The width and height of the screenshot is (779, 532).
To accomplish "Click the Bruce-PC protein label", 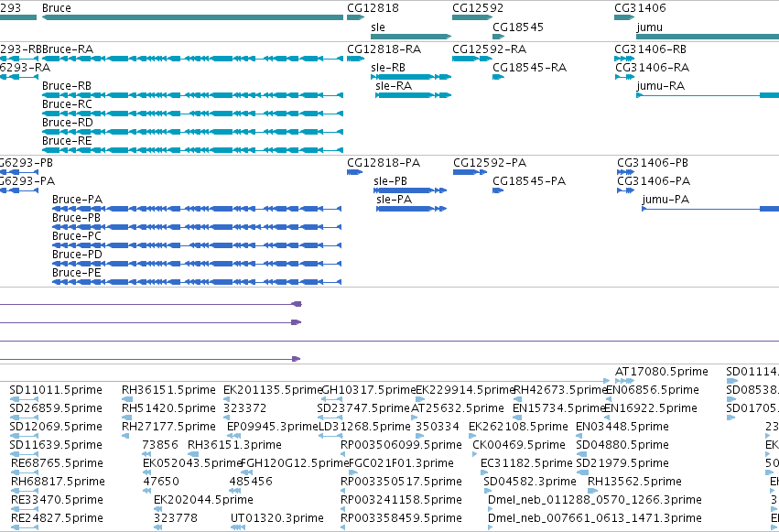I will click(77, 236).
